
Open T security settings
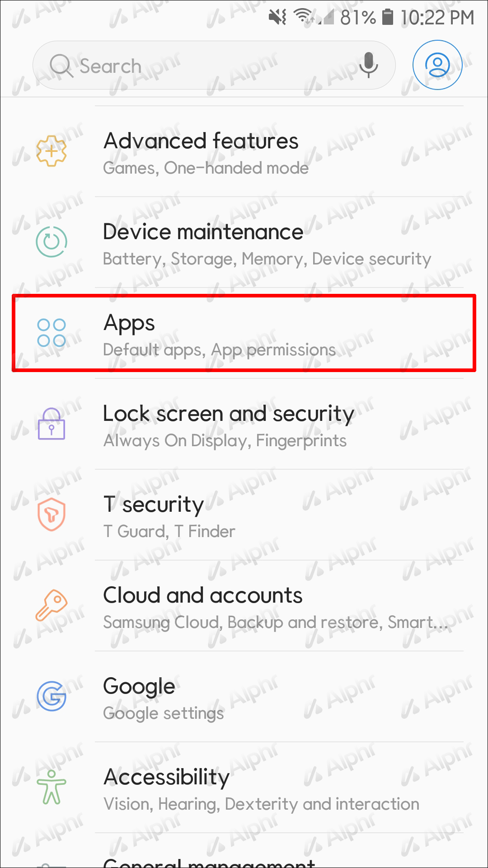tap(244, 515)
